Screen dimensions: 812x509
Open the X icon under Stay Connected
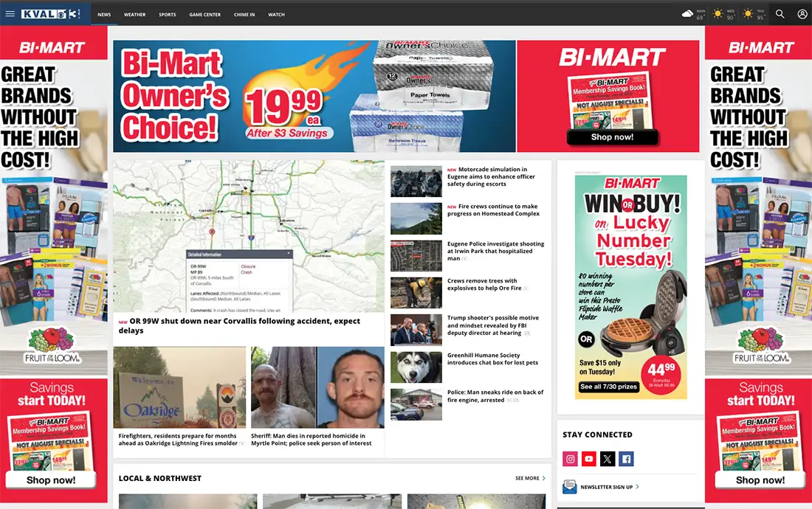[x=608, y=459]
